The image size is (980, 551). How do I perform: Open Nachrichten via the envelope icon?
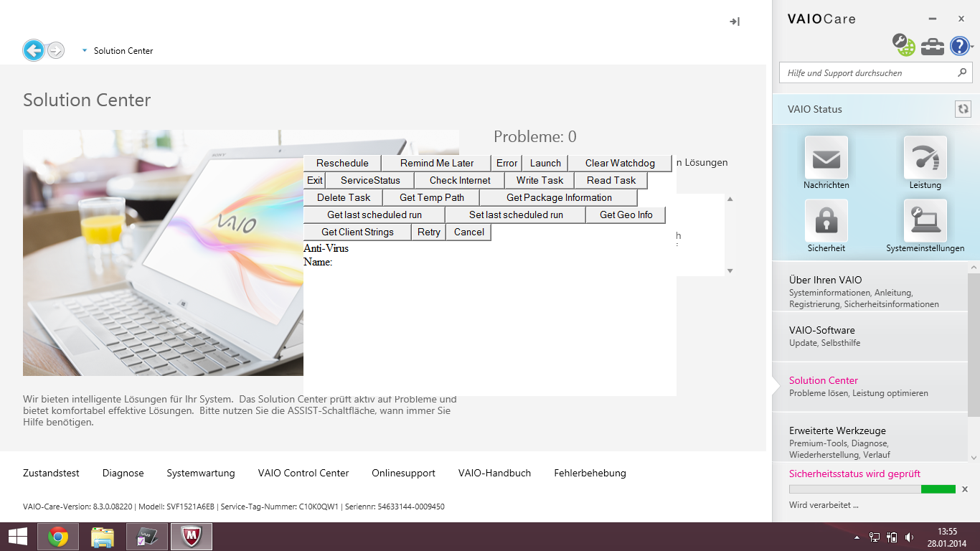[826, 157]
